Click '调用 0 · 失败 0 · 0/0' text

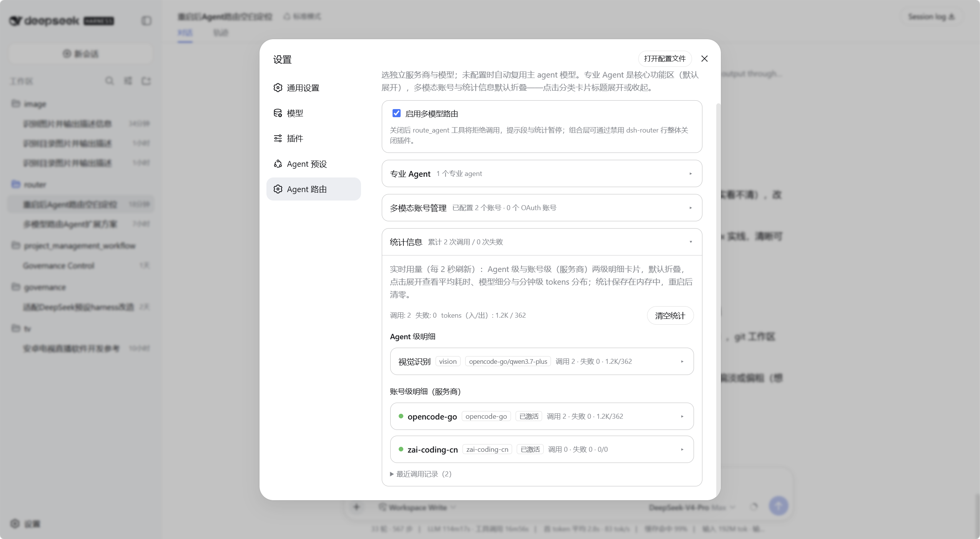(578, 449)
